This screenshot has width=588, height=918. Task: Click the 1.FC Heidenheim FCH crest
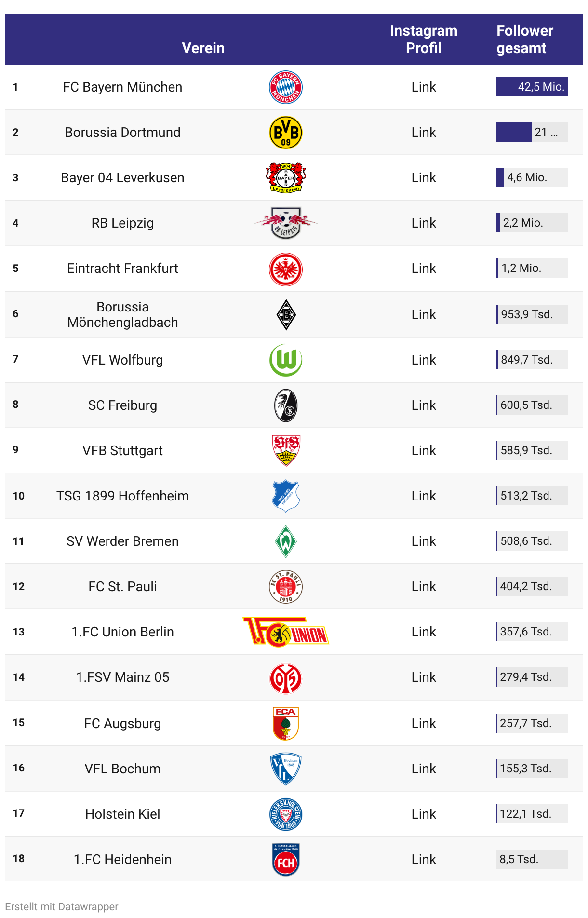286,859
